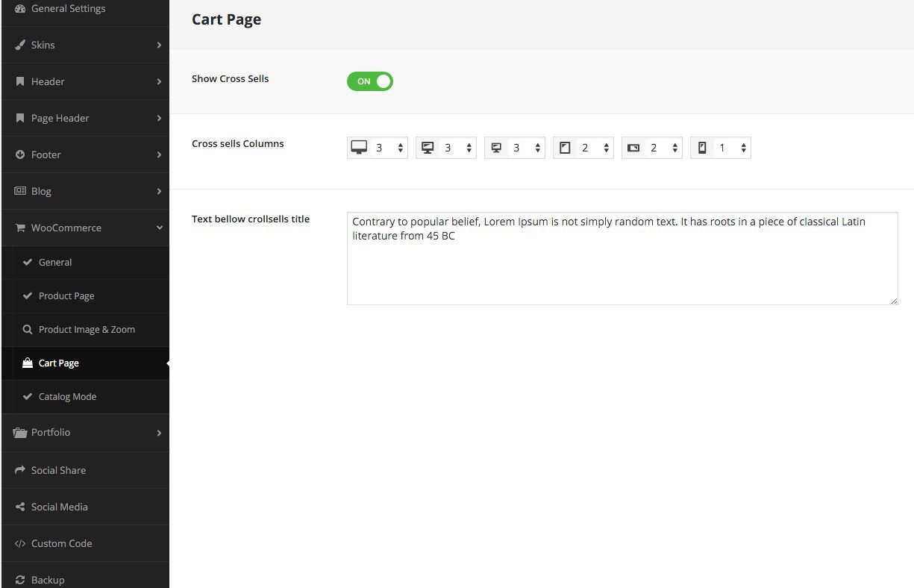Click the WooCommerce shopping cart icon
914x588 pixels.
pos(20,228)
